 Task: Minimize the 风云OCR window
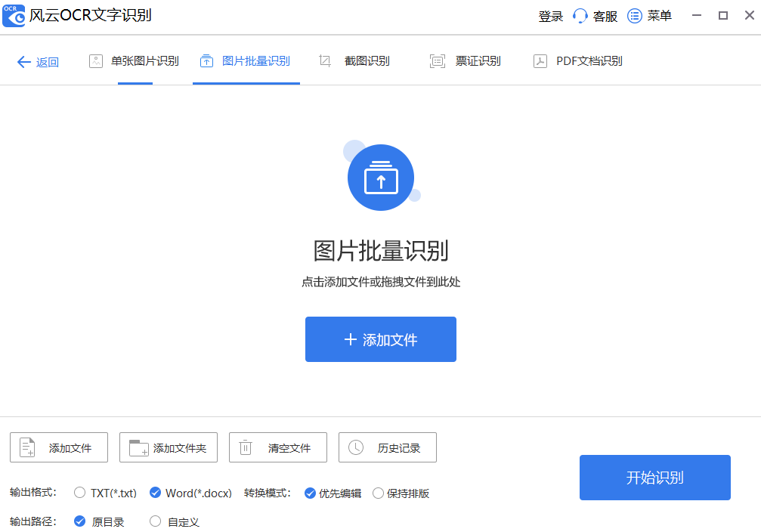(x=697, y=16)
